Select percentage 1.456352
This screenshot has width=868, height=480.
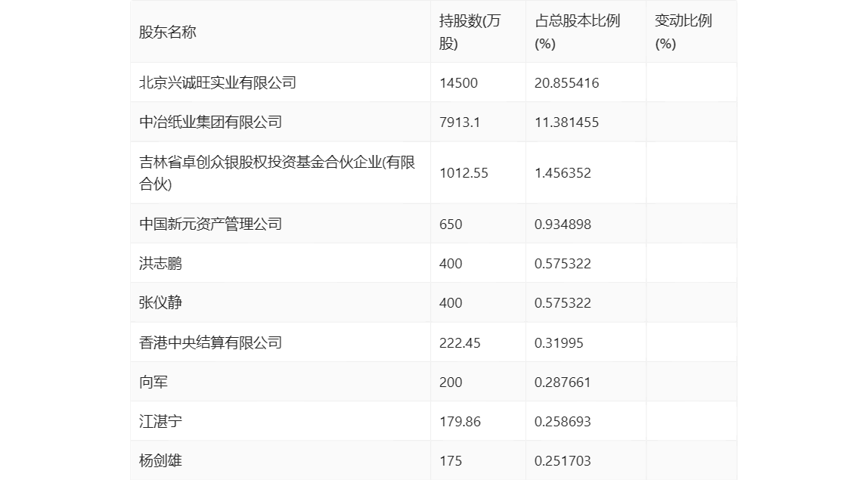[x=563, y=173]
